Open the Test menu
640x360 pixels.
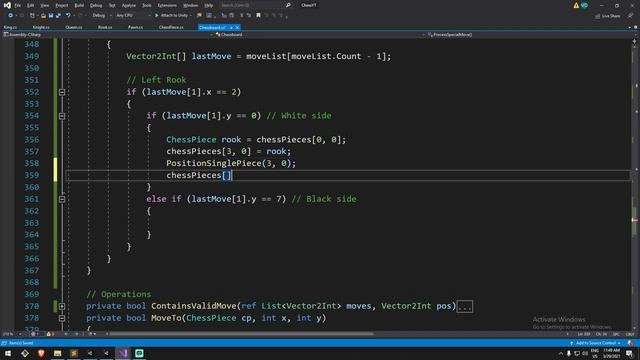tap(112, 5)
